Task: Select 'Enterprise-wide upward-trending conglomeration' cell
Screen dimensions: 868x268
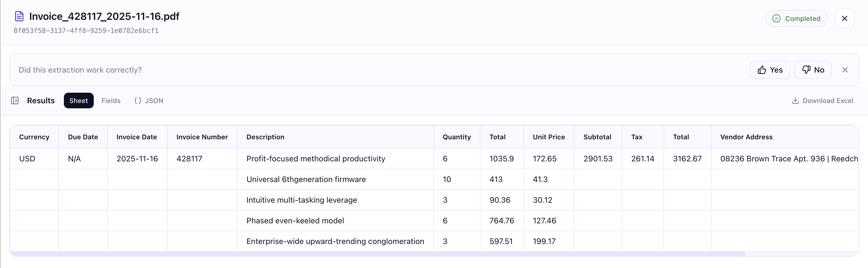Action: coord(335,241)
